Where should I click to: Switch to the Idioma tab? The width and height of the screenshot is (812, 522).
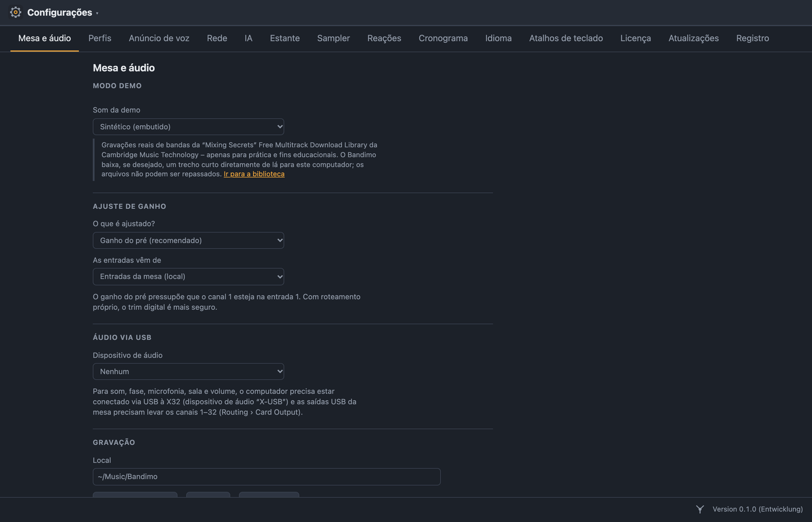click(498, 38)
